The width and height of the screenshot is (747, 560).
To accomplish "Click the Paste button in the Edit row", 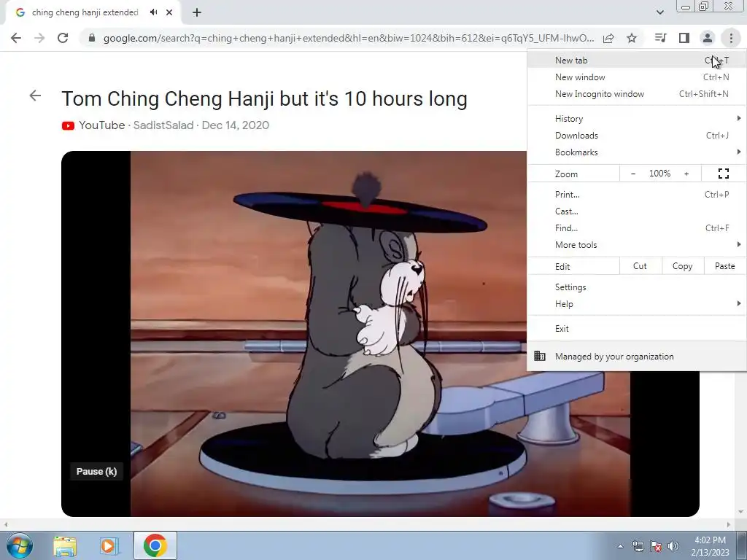I will 724,266.
